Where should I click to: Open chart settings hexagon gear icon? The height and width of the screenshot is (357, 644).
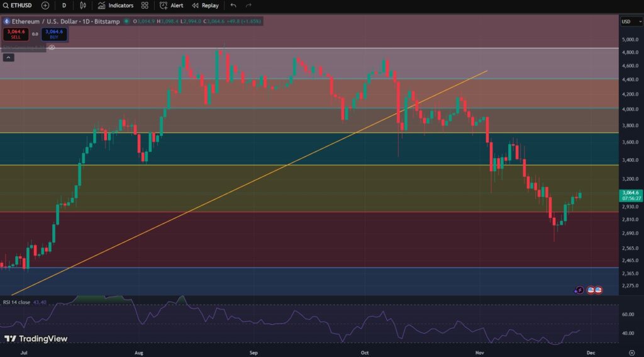pos(631,353)
